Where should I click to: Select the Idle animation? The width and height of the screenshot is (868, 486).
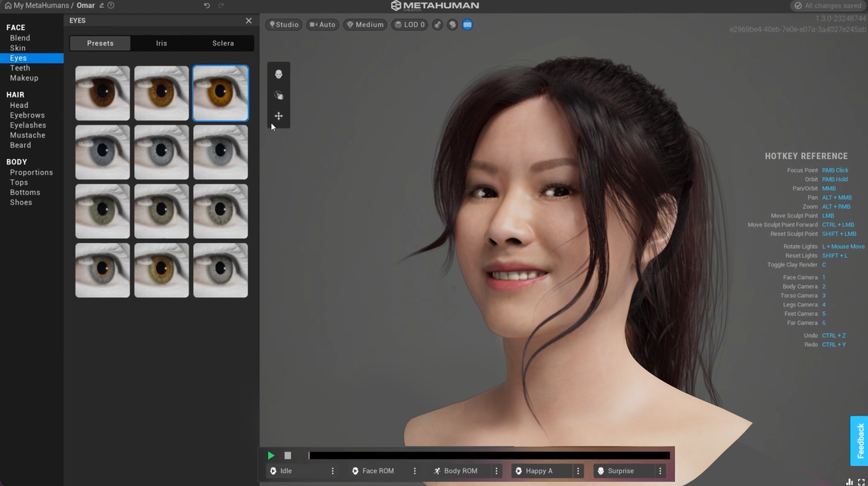coord(296,471)
